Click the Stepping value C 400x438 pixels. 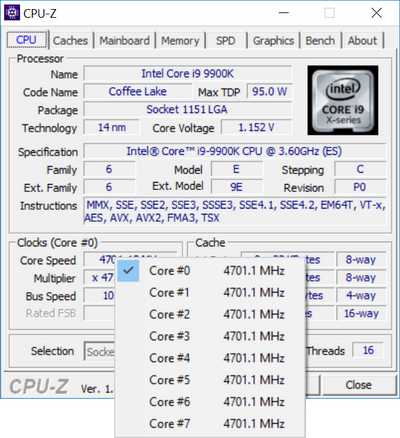click(360, 169)
